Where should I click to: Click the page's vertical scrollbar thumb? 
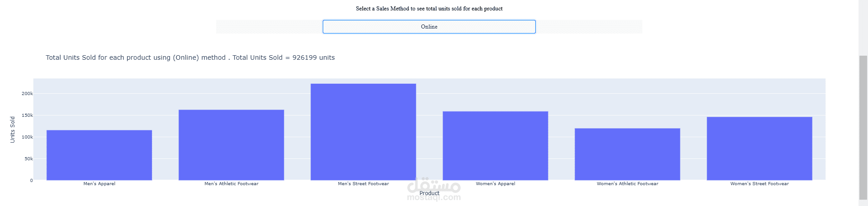863,127
